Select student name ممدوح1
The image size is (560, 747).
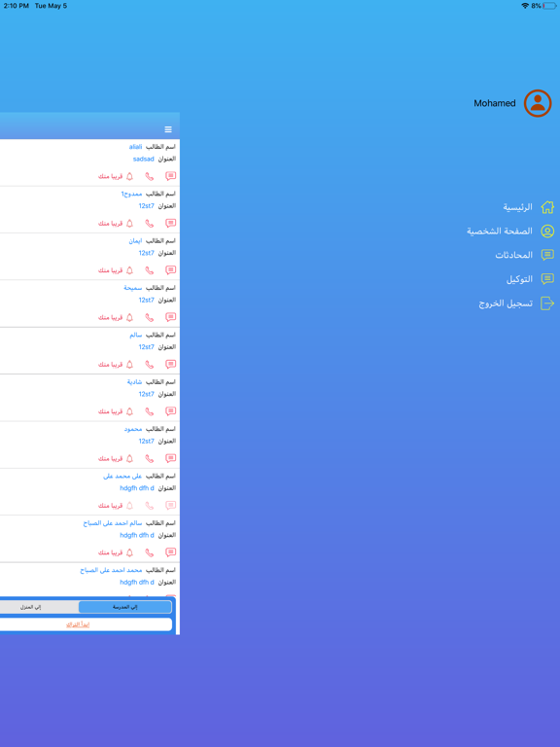click(x=131, y=194)
